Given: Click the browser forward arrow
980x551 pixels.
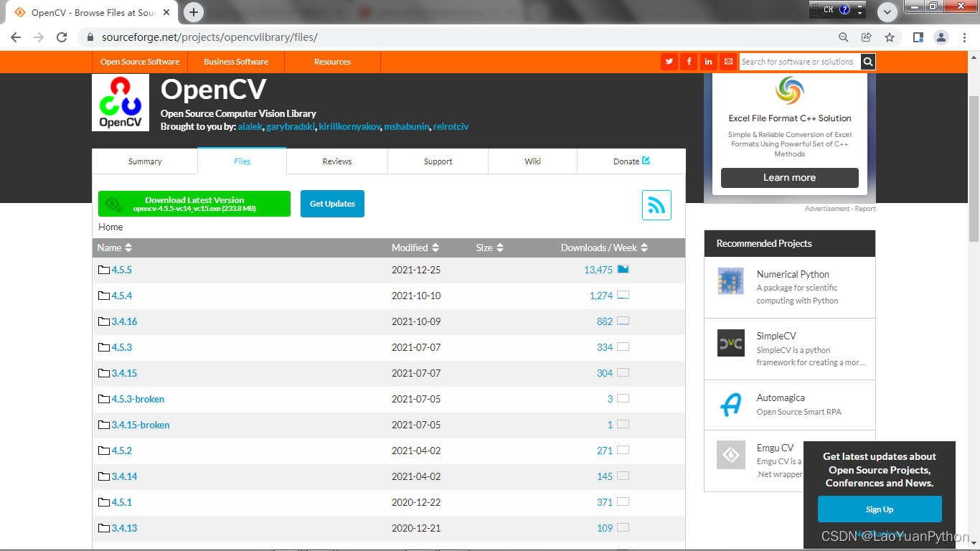Looking at the screenshot, I should coord(39,37).
